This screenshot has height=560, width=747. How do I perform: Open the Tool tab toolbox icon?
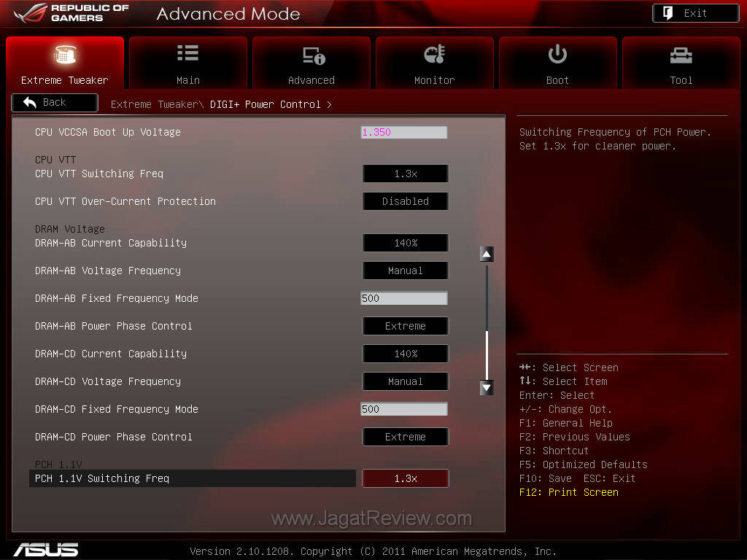681,55
